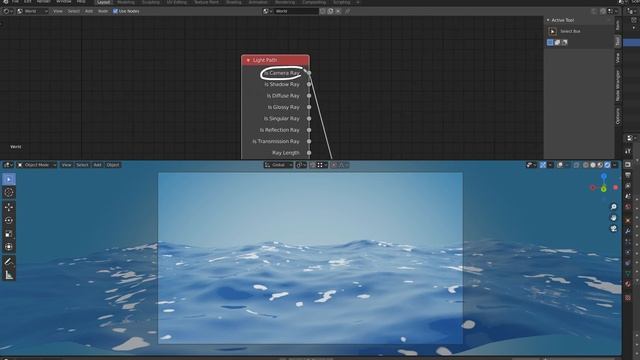Select the Annotate pencil tool
Image resolution: width=640 pixels, height=360 pixels.
(x=9, y=262)
